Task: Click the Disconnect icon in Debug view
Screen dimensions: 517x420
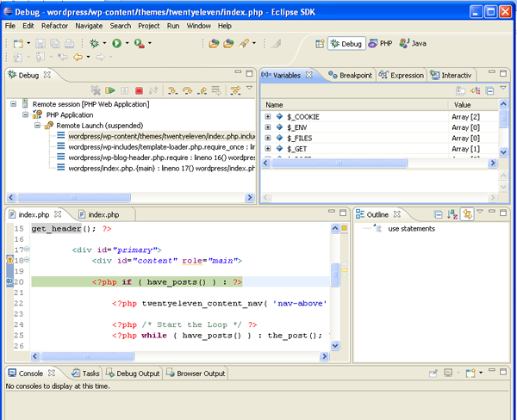Action: [x=153, y=90]
